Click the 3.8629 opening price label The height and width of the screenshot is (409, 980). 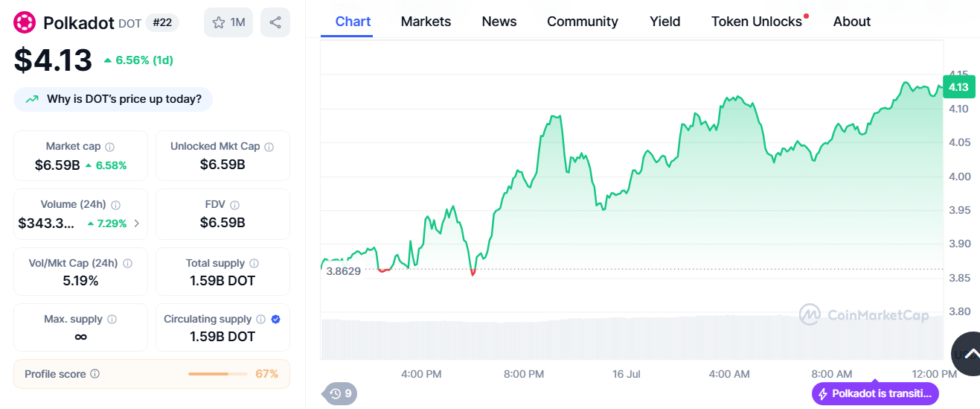pos(344,271)
